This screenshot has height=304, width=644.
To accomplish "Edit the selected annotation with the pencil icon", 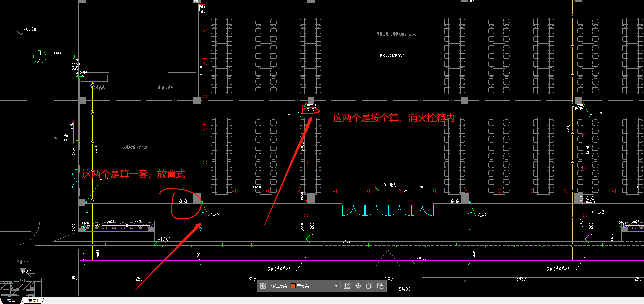I will [347, 286].
